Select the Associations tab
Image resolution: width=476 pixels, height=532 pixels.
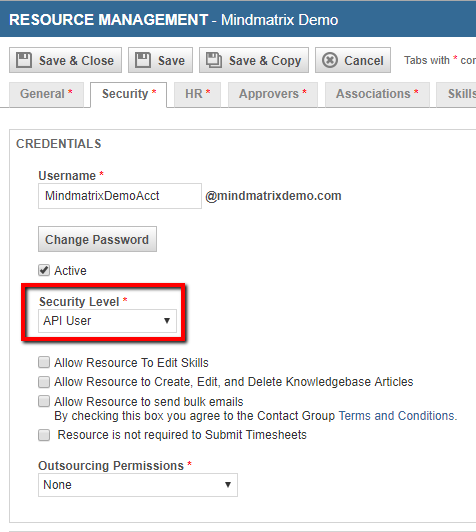[377, 94]
